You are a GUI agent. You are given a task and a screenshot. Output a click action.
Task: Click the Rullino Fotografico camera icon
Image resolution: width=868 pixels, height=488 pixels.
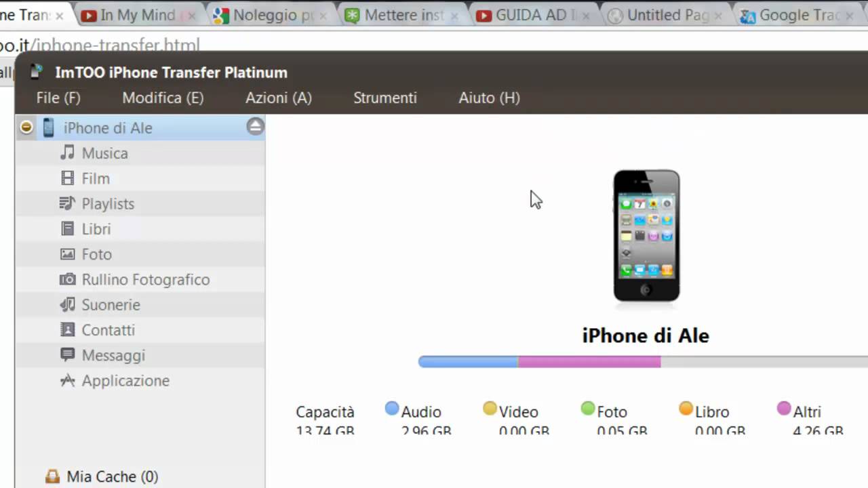point(67,279)
